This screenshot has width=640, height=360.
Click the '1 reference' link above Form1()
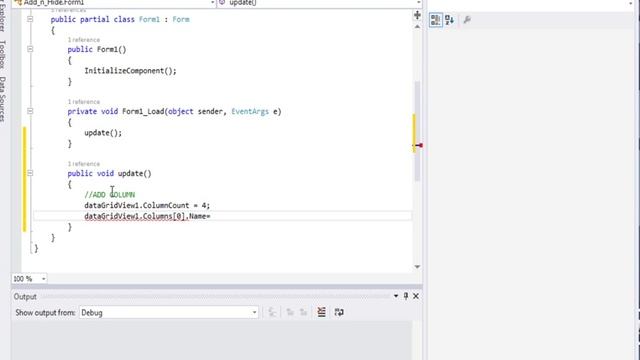84,40
